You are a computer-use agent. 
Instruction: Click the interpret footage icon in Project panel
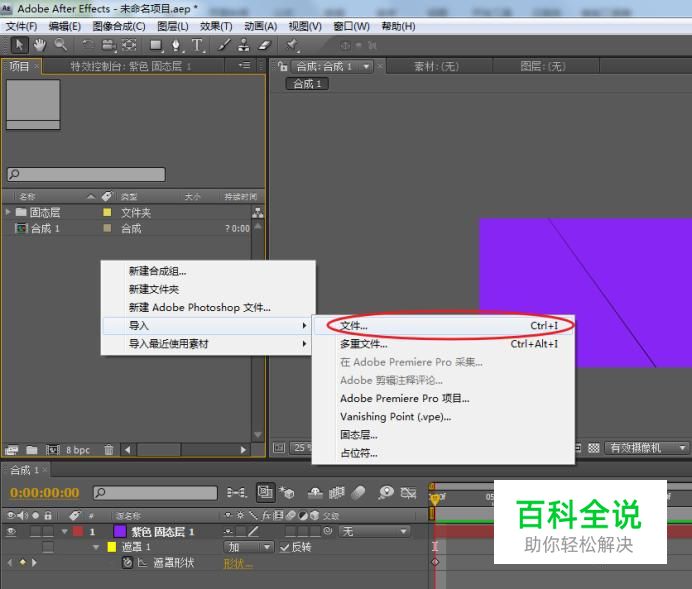point(11,450)
